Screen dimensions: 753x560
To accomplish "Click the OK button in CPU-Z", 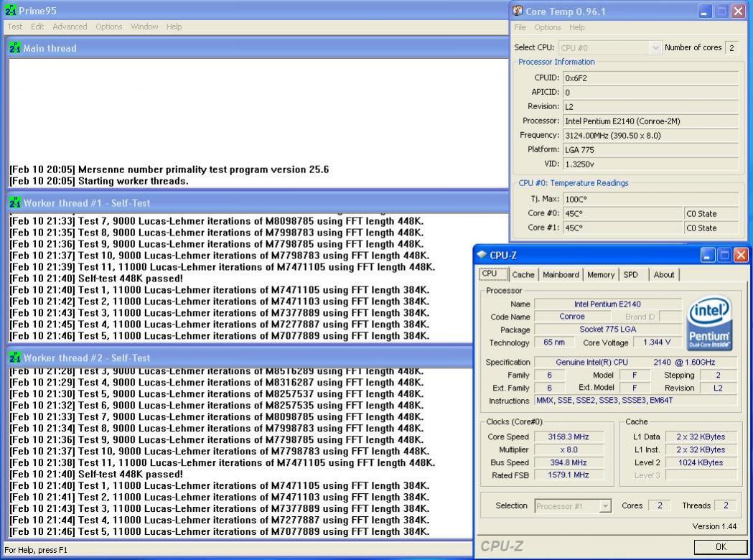I will click(721, 546).
